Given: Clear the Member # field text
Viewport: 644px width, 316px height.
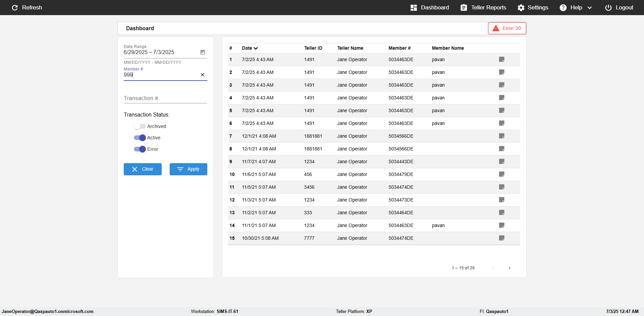Looking at the screenshot, I should pos(203,75).
